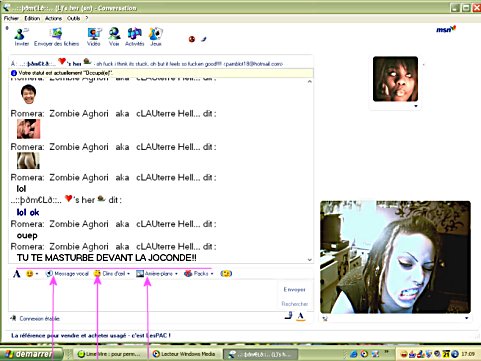
Task: Click the Rechercher button
Action: point(295,304)
